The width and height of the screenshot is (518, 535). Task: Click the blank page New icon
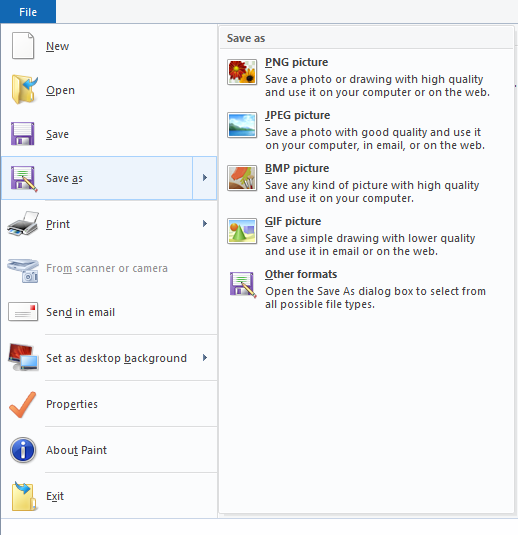tap(23, 46)
